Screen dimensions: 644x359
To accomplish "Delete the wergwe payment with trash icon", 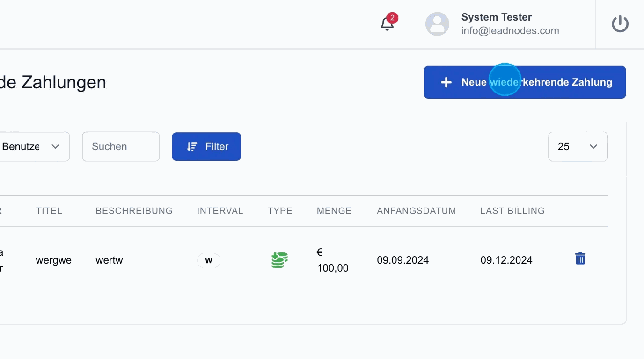I will tap(580, 258).
